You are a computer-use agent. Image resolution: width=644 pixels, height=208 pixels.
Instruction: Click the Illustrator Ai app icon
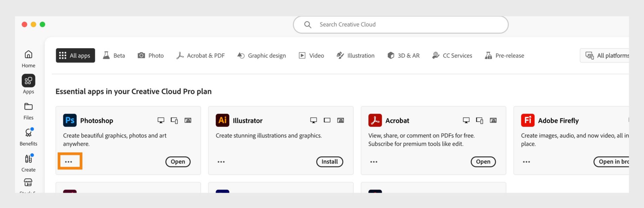pyautogui.click(x=222, y=120)
